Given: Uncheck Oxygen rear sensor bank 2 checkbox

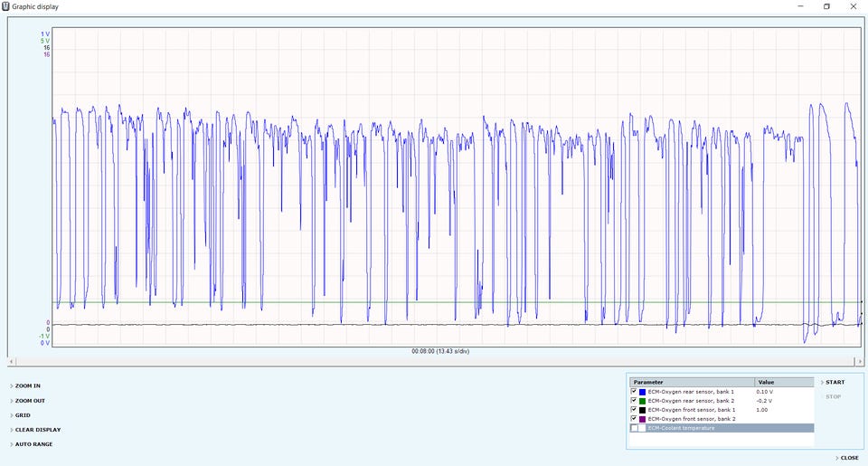Looking at the screenshot, I should [x=634, y=400].
